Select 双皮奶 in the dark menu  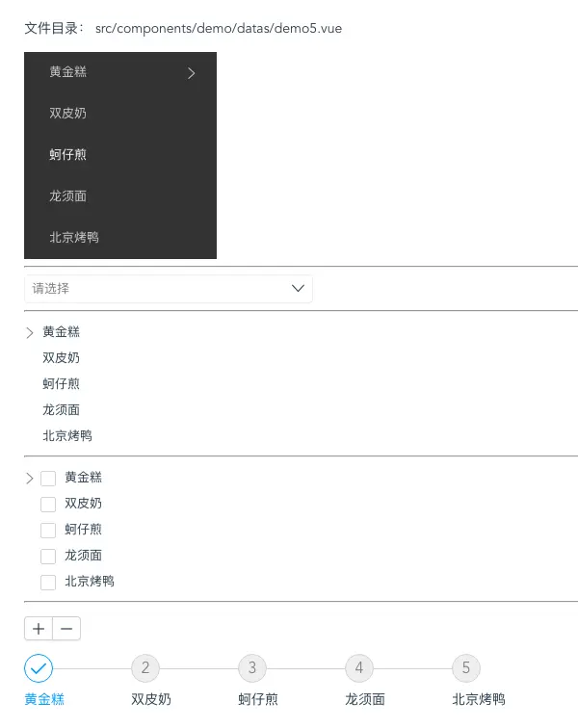coord(120,114)
